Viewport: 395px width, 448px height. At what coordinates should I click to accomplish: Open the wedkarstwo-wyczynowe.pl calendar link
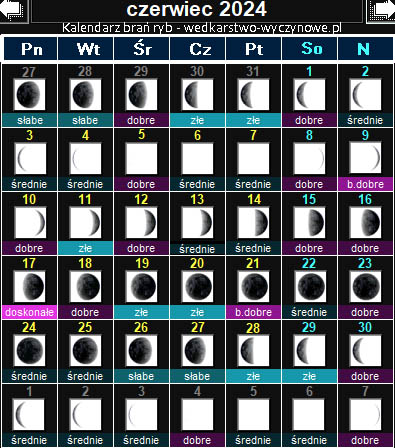[x=202, y=28]
